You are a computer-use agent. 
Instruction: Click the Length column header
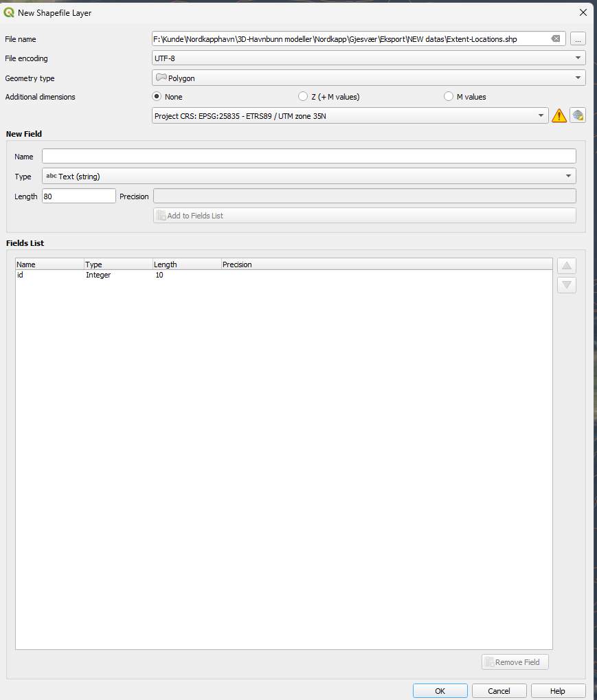[x=186, y=264]
